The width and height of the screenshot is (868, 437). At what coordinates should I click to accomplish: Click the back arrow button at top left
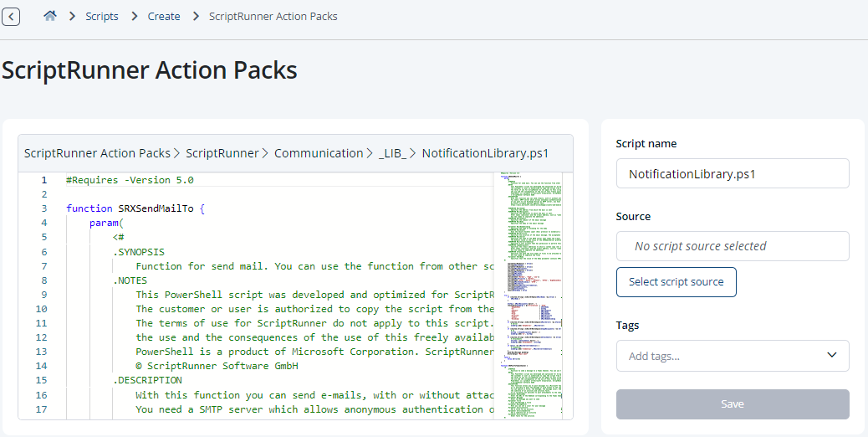pyautogui.click(x=11, y=17)
